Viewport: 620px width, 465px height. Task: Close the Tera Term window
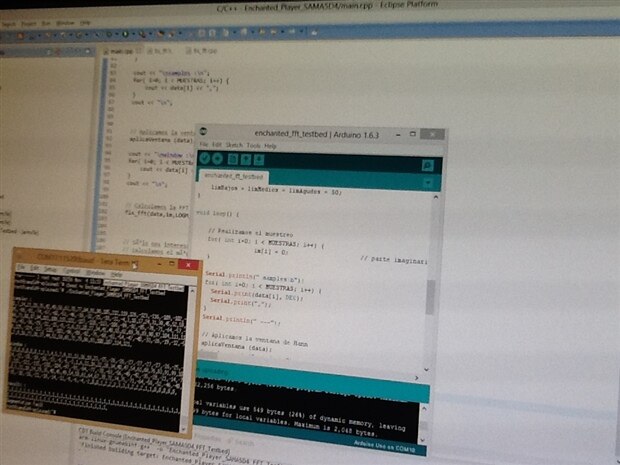[189, 265]
